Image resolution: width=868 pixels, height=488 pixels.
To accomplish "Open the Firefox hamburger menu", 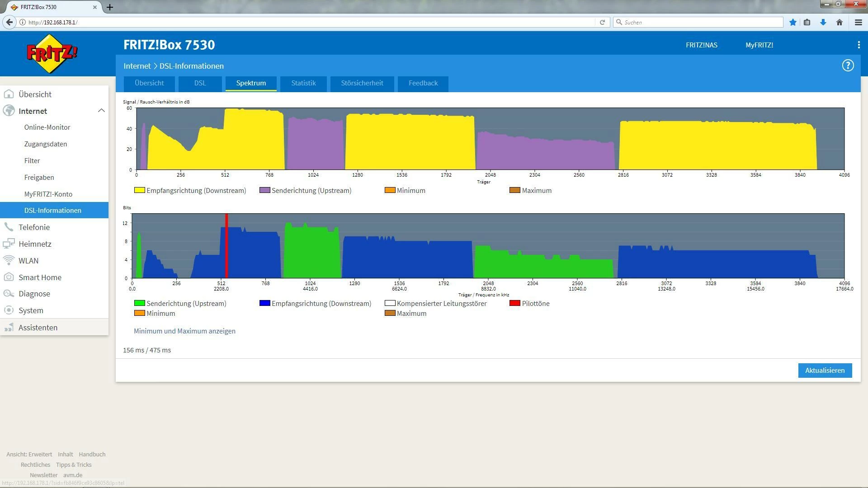I will [x=859, y=22].
